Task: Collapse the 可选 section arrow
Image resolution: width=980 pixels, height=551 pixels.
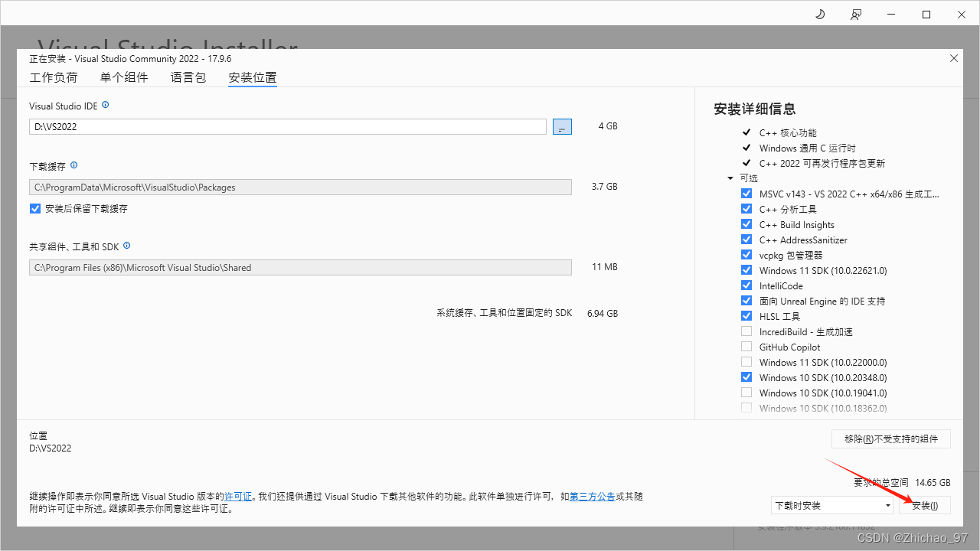Action: tap(730, 178)
